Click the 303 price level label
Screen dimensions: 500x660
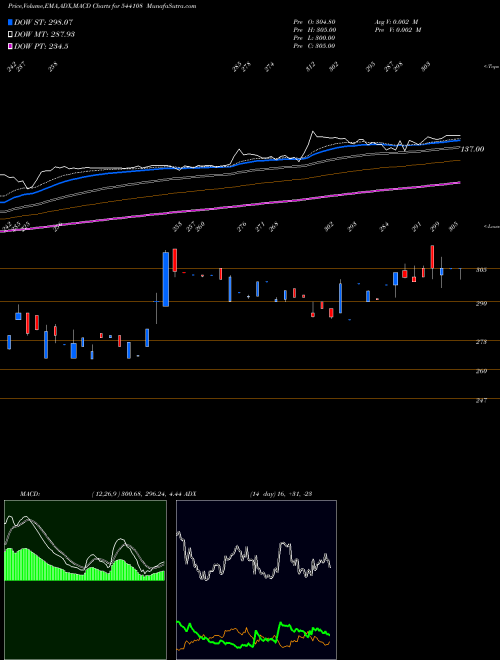click(x=481, y=270)
